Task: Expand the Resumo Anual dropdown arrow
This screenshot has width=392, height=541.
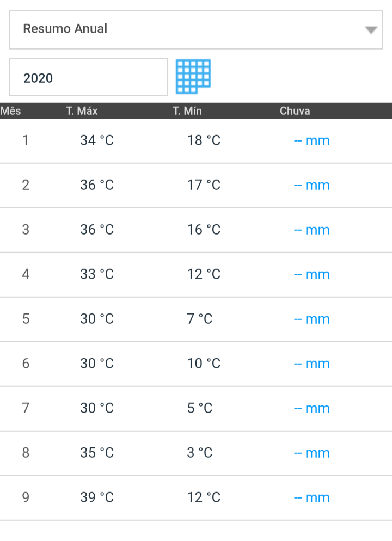Action: click(371, 30)
